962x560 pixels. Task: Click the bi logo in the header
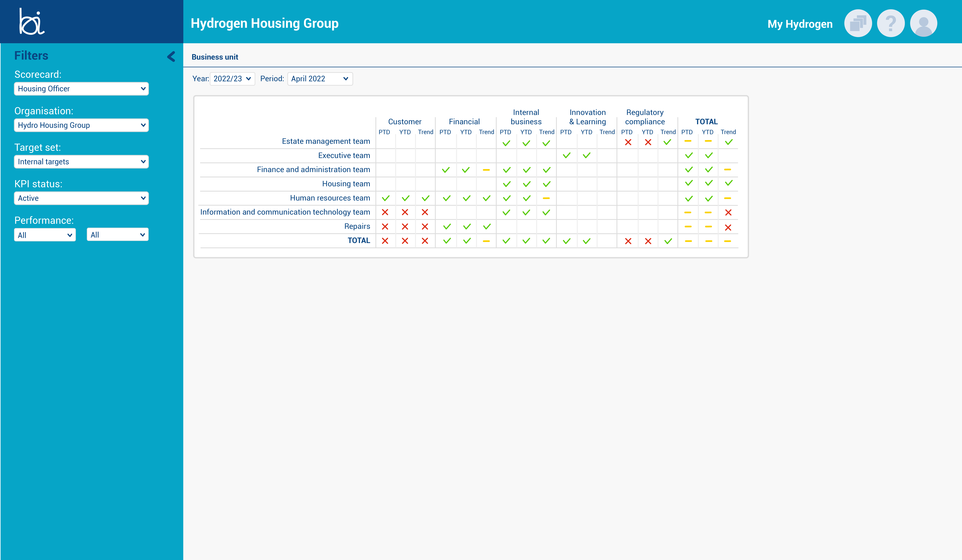tap(32, 21)
